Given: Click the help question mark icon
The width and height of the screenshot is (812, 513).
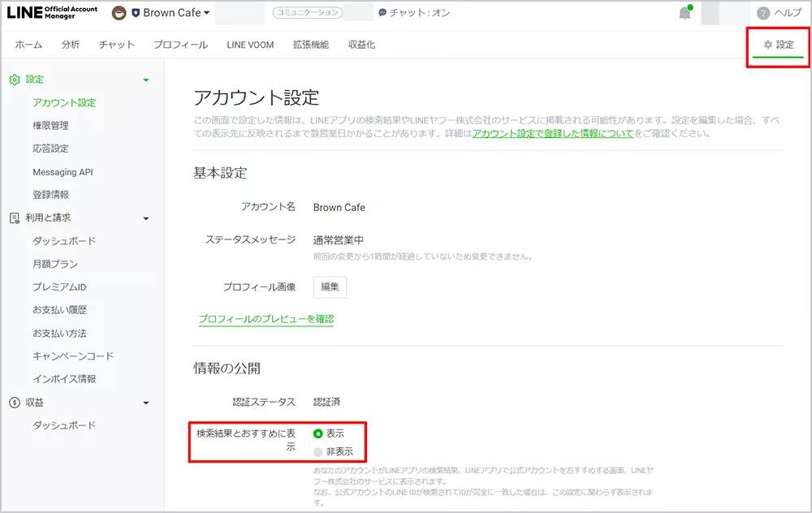Looking at the screenshot, I should tap(762, 13).
